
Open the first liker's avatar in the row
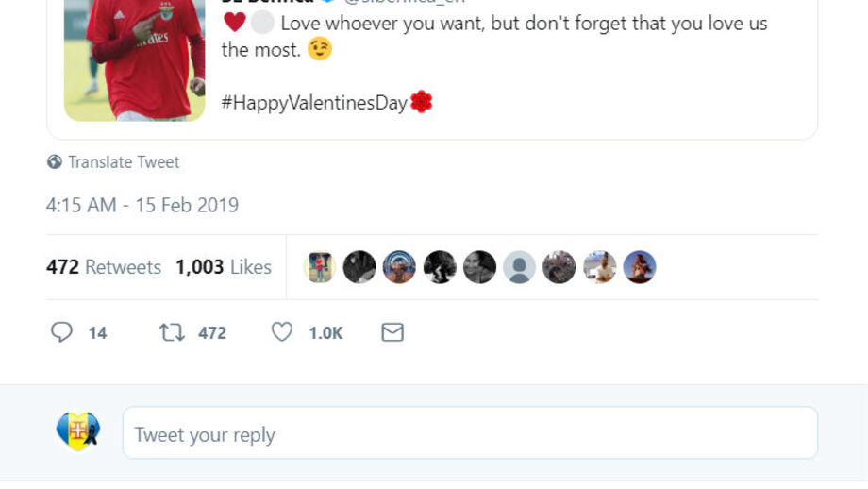click(319, 267)
